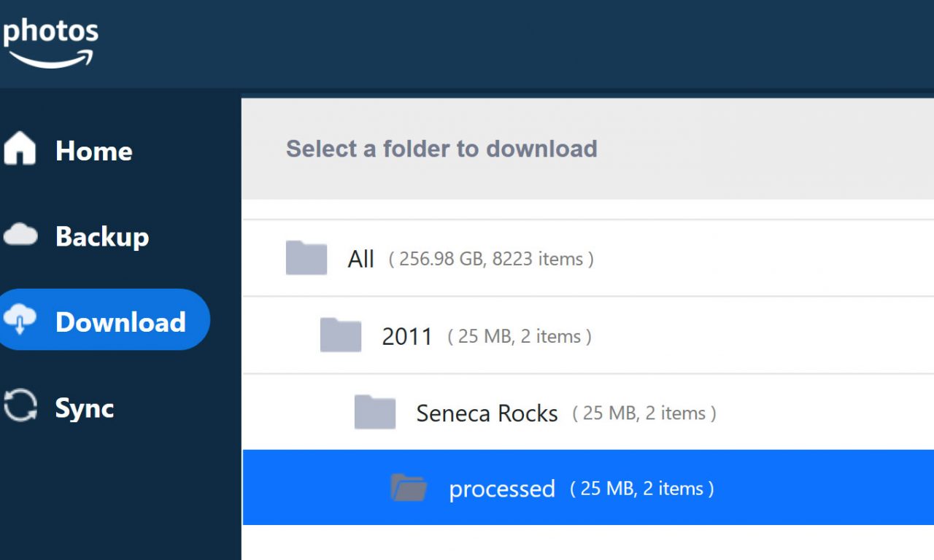This screenshot has height=560, width=934.
Task: Click the Backup cloud icon
Action: coord(20,235)
